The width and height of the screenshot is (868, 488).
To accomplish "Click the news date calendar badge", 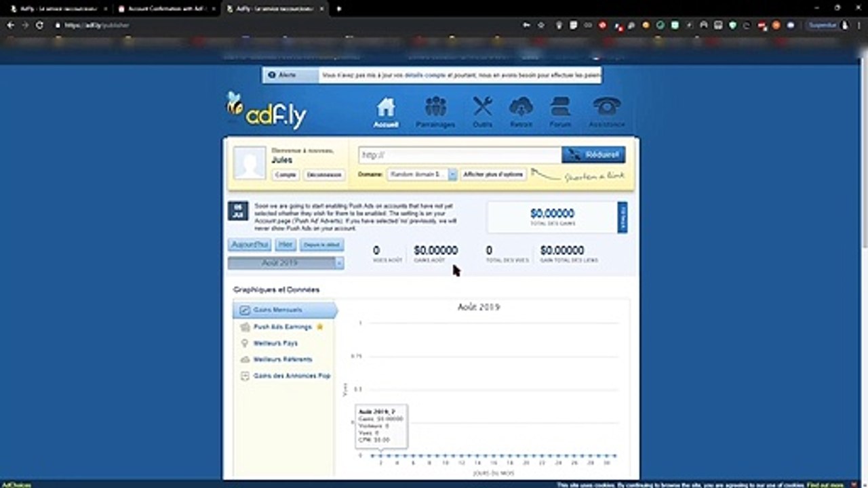I will (237, 211).
